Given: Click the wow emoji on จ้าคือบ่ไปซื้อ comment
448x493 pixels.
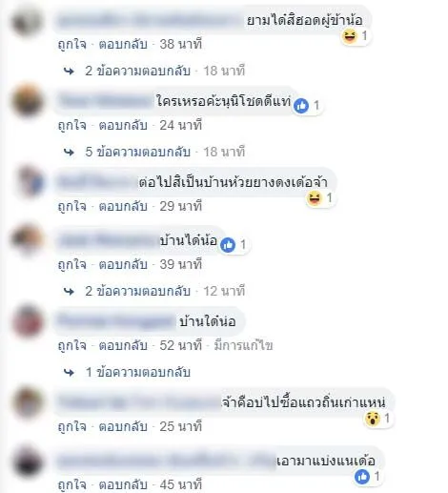Looking at the screenshot, I should (x=372, y=419).
